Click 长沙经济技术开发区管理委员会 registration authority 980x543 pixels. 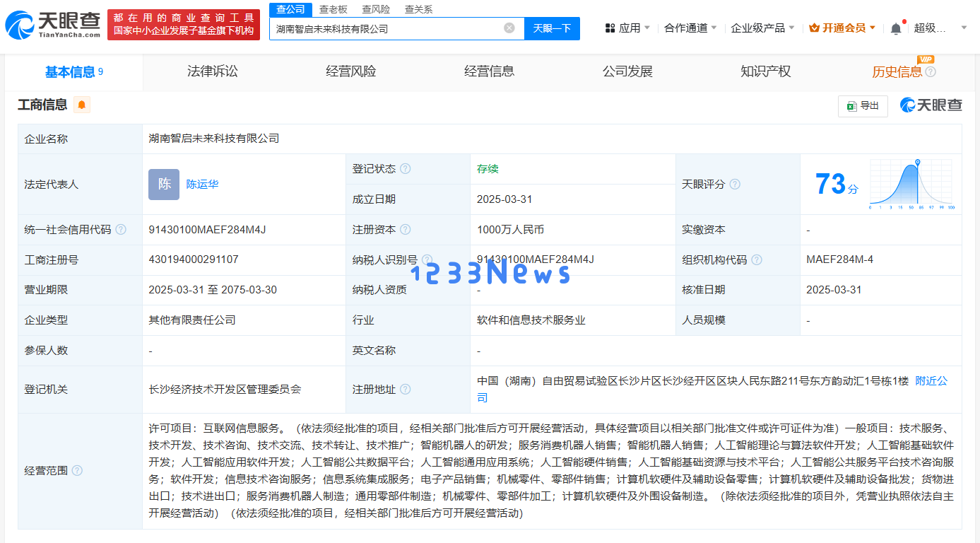tap(225, 390)
